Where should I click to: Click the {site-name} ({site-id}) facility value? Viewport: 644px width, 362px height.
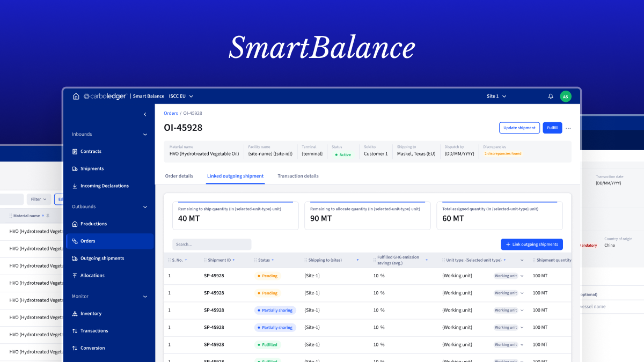[270, 154]
